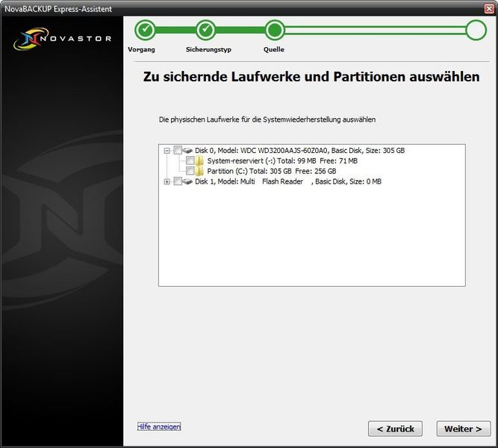Click the heading Zu sichernde Laufwerke und Partitionen
Screen dimensions: 498x448
click(x=311, y=77)
